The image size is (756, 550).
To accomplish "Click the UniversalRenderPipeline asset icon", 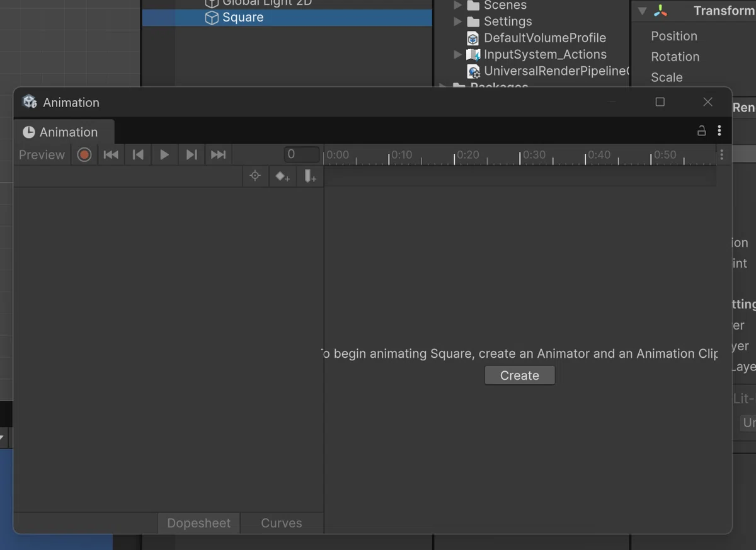I will 474,72.
